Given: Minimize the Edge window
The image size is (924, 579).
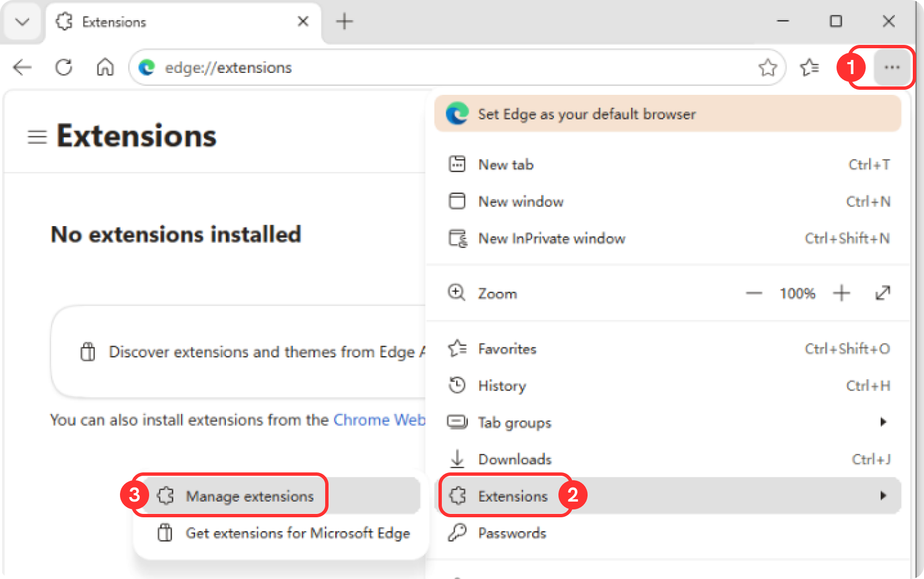Looking at the screenshot, I should 783,21.
